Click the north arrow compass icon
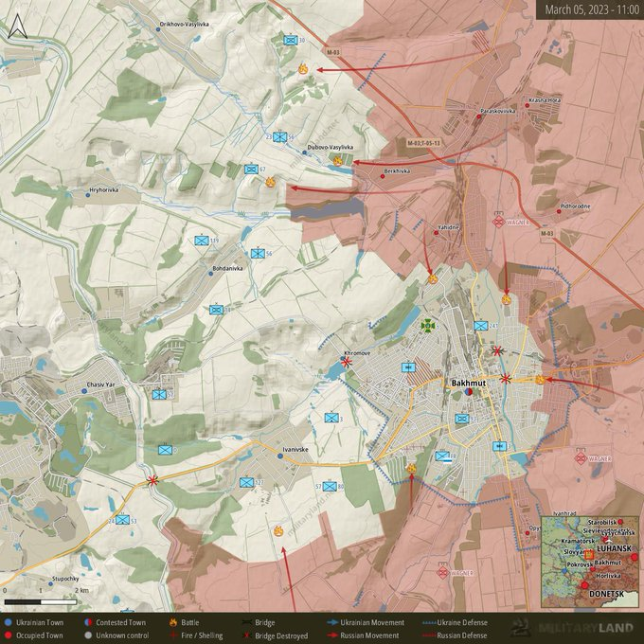644x644 pixels. click(17, 27)
